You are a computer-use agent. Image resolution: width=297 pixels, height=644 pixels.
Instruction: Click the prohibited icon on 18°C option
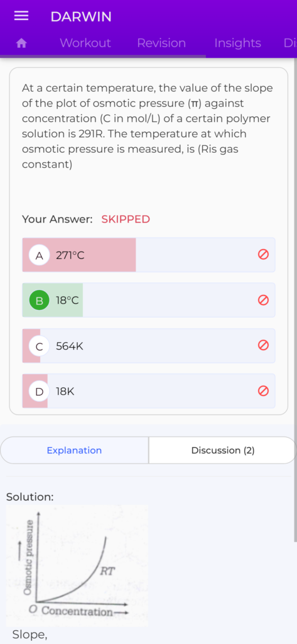tap(263, 300)
